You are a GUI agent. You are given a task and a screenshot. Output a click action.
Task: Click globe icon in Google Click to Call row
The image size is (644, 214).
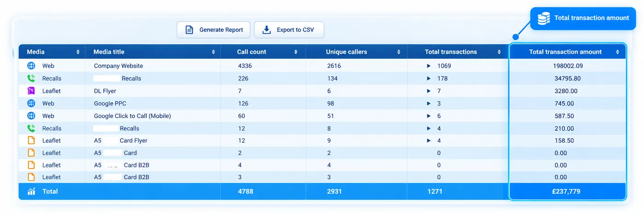point(31,116)
